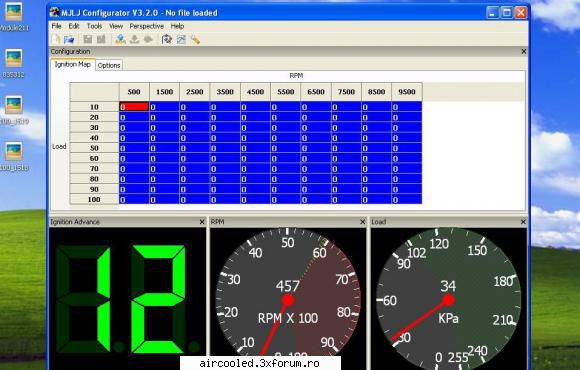This screenshot has width=580, height=370.
Task: Click the RPM gauge reading 457
Action: (x=287, y=286)
